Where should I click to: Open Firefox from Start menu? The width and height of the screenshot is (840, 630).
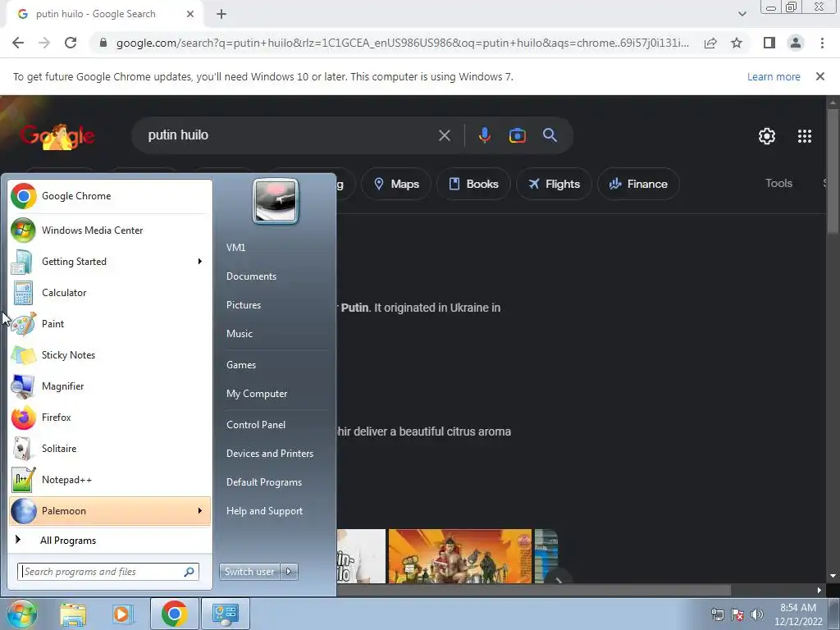coord(110,418)
